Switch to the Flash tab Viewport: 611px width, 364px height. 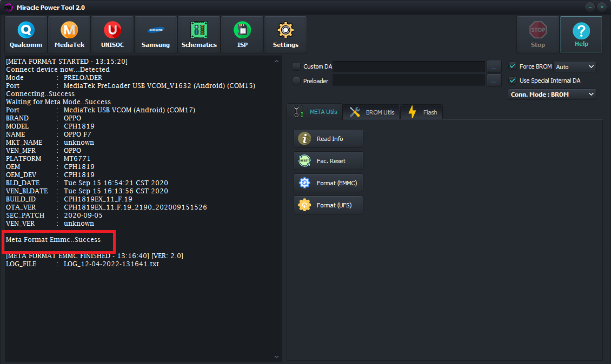point(422,112)
